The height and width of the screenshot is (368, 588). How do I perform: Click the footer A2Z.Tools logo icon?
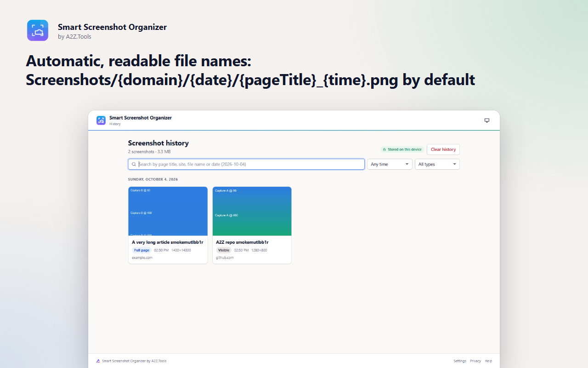coord(98,361)
